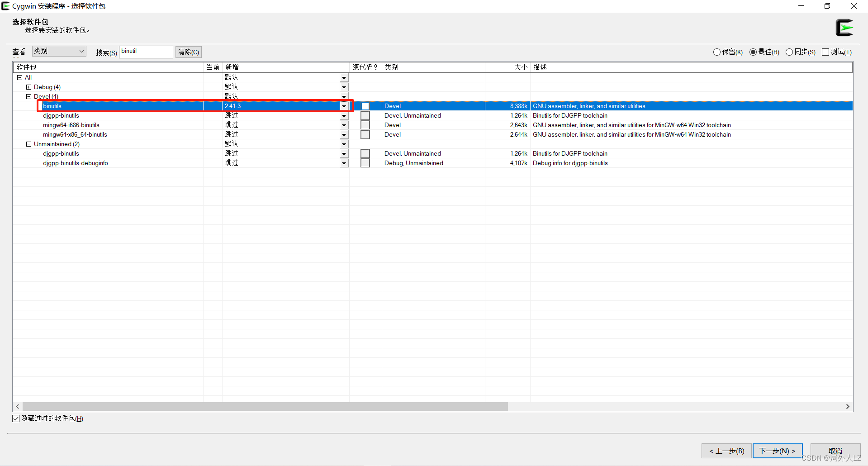This screenshot has height=466, width=868.
Task: Click the 4,107k size cell
Action: (519, 163)
